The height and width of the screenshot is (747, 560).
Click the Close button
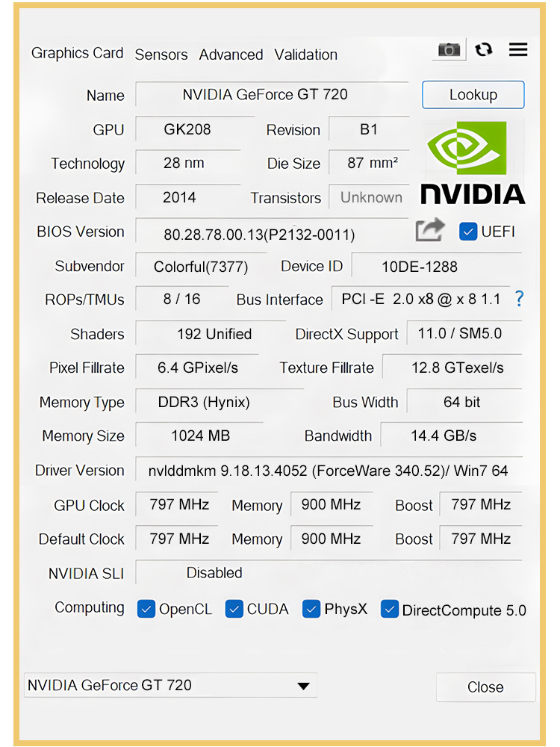(485, 687)
